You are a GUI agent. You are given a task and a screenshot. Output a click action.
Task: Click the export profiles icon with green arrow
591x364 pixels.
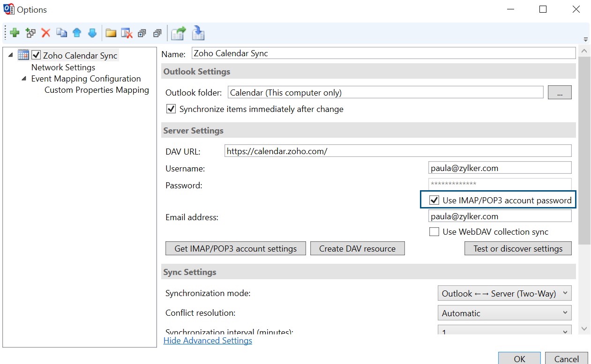point(178,33)
